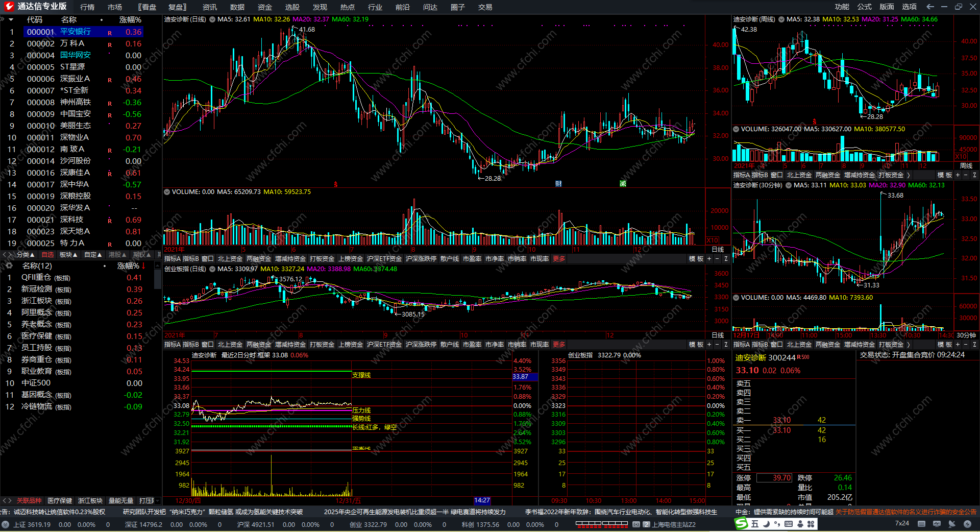Expand the 分类 dropdown tab
Image resolution: width=980 pixels, height=532 pixels.
click(26, 255)
